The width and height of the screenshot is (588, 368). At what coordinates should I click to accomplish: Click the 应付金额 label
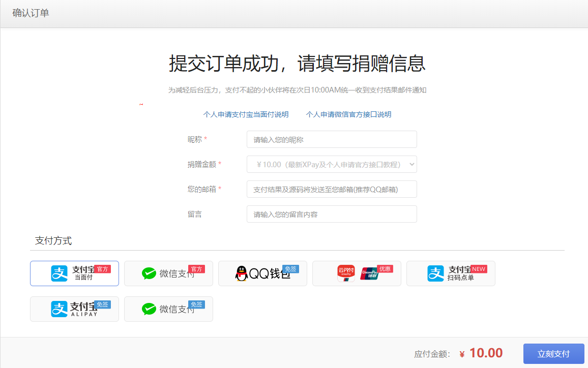click(432, 354)
